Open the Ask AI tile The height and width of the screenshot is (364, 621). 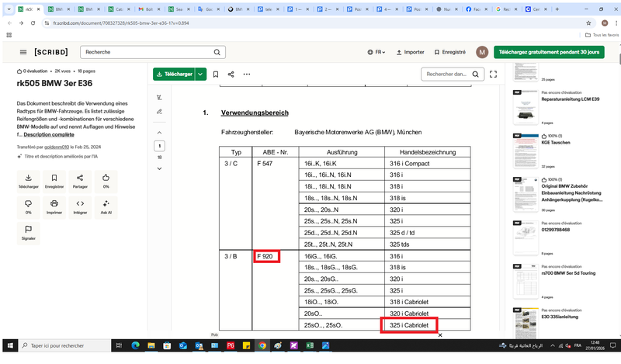tap(106, 207)
